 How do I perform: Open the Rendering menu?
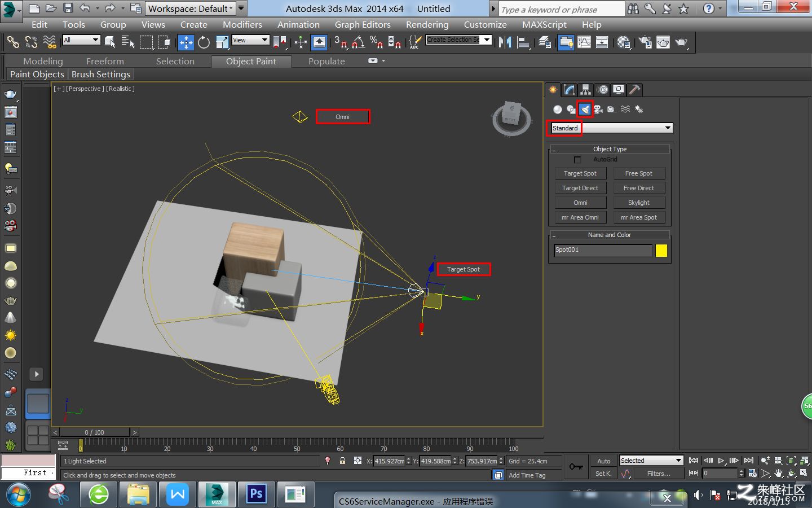pos(427,25)
